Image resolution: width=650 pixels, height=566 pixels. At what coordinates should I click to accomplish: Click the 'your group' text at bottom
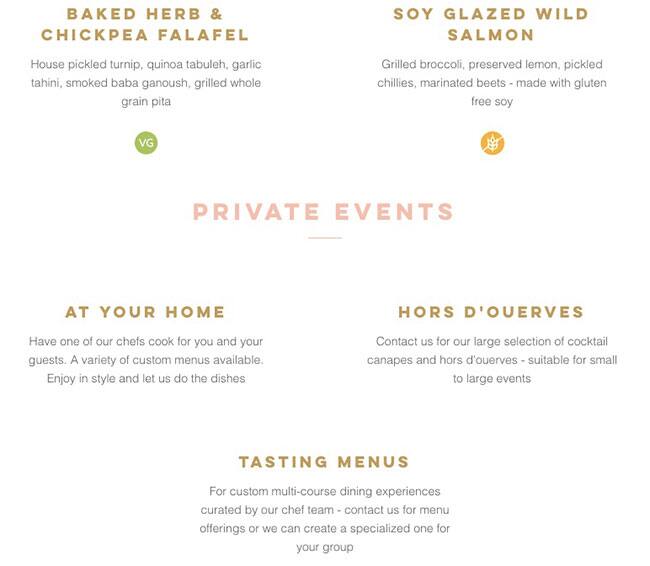click(x=324, y=547)
